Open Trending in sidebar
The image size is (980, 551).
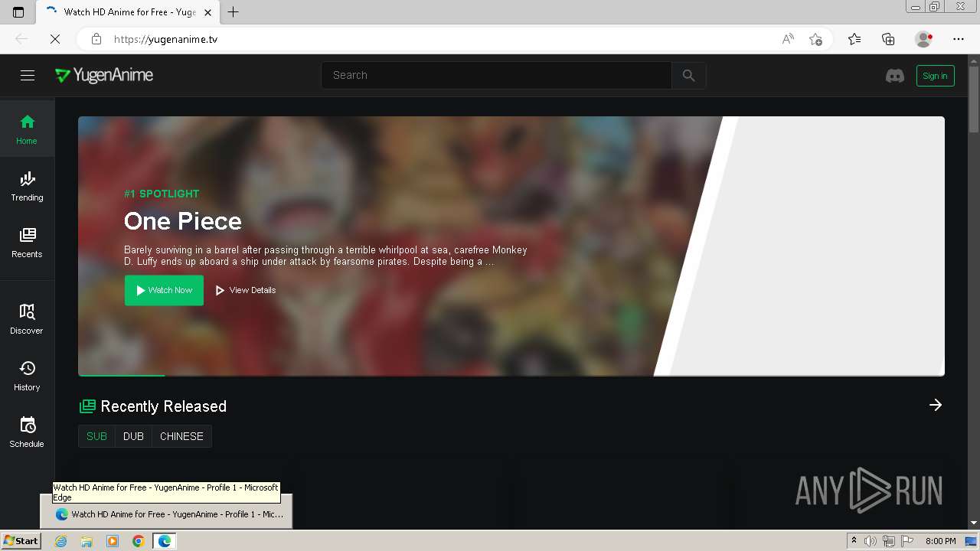point(27,185)
